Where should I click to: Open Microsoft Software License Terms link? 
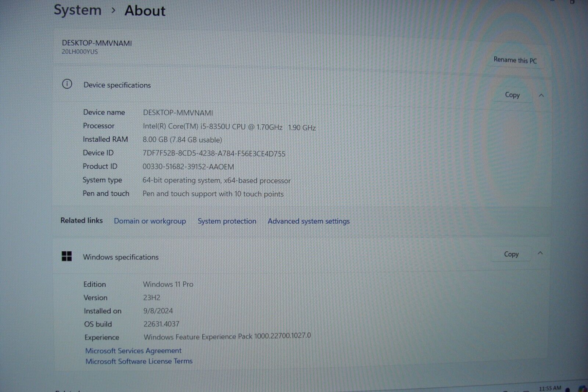coord(139,361)
